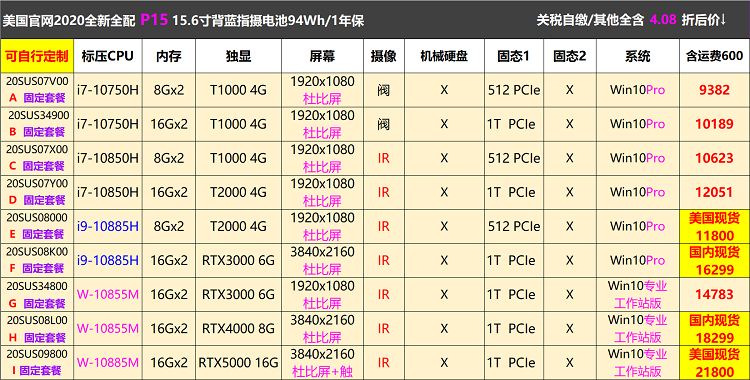Click i7-10850H in package D row

[108, 192]
